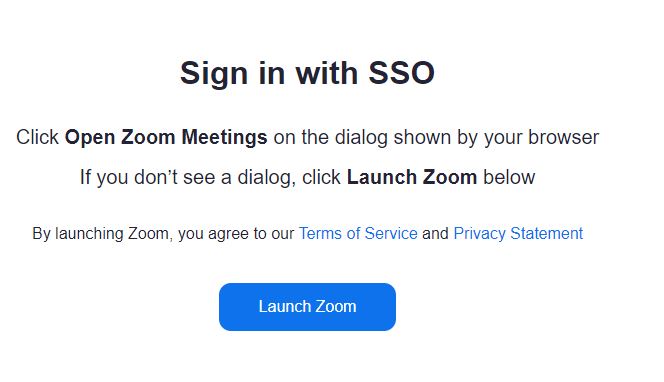Click the word Click starting the instruction
This screenshot has height=382, width=664.
coord(37,138)
